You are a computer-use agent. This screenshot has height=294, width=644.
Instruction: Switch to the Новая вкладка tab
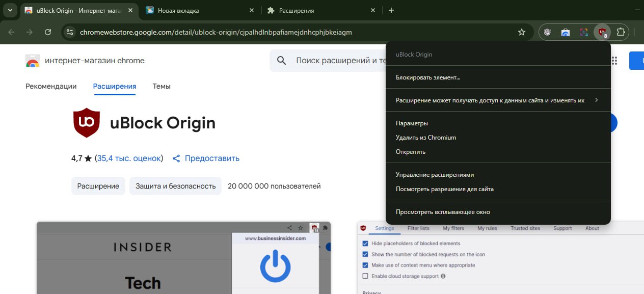[x=200, y=10]
